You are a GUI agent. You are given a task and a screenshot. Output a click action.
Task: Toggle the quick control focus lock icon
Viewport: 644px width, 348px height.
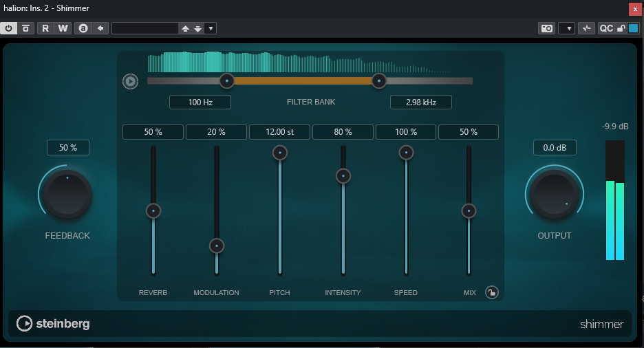pyautogui.click(x=621, y=28)
